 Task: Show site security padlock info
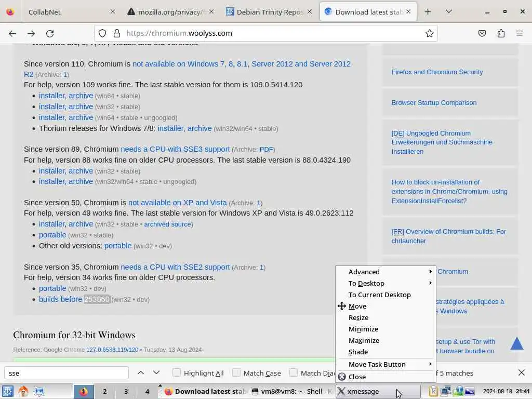117,33
